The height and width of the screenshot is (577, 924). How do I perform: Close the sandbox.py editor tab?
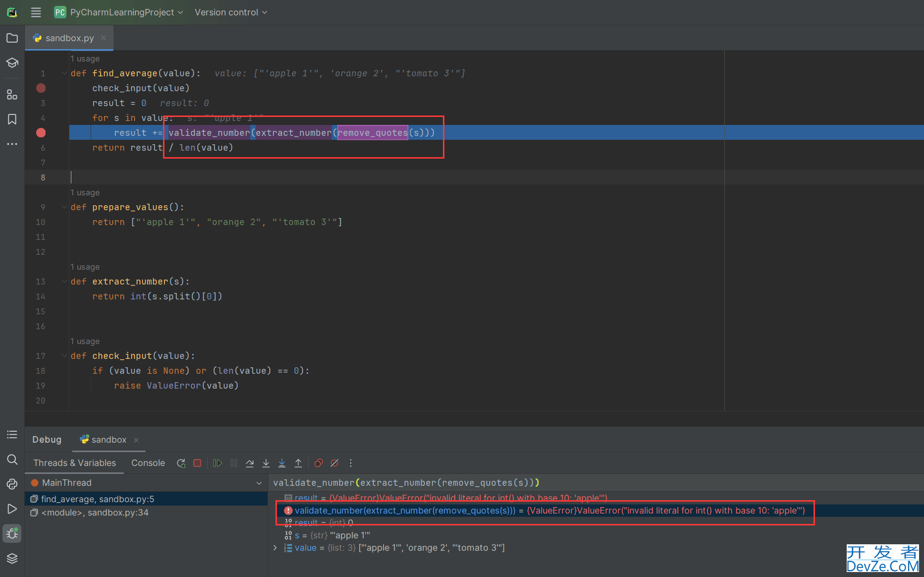coord(104,38)
